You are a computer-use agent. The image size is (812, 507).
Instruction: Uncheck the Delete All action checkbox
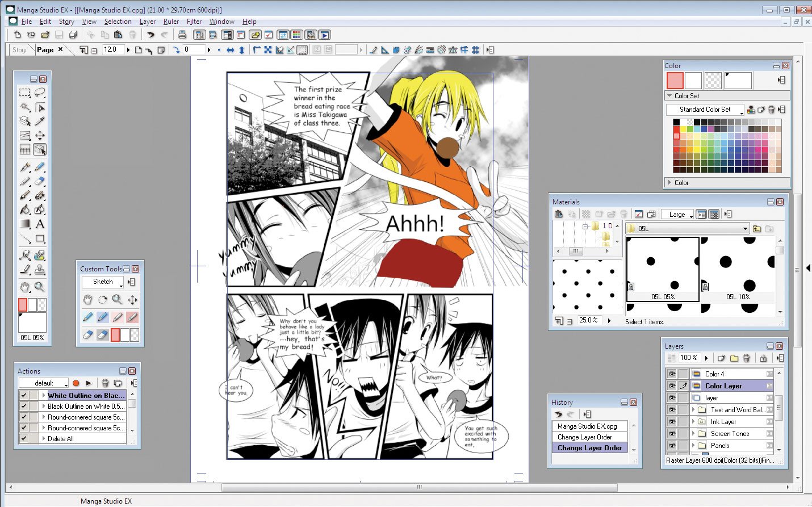coord(24,439)
